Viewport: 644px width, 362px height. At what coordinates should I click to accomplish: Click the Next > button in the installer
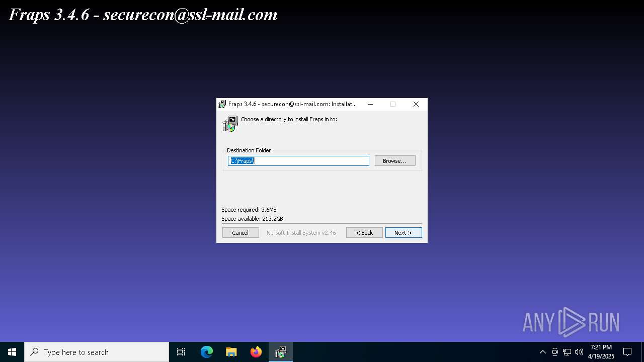pyautogui.click(x=404, y=233)
